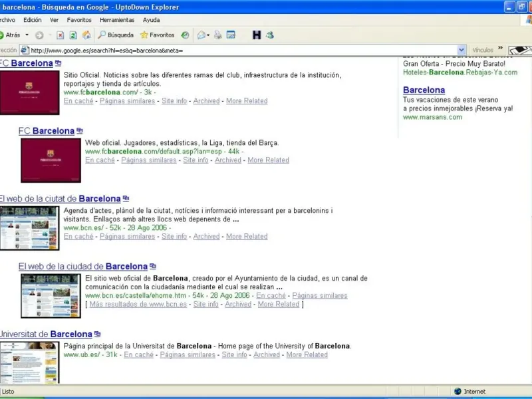Viewport: 532px width, 399px height.
Task: Click the Vínculos links label
Action: (483, 51)
